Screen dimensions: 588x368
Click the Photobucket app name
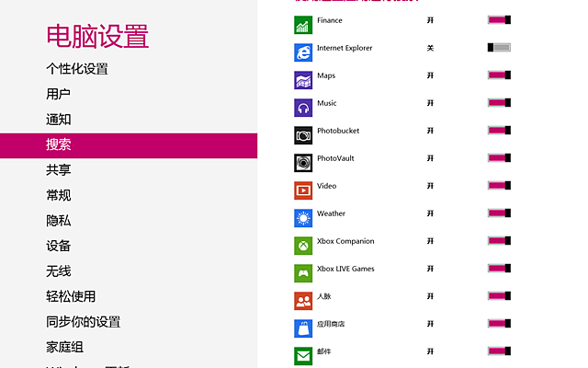click(x=338, y=131)
